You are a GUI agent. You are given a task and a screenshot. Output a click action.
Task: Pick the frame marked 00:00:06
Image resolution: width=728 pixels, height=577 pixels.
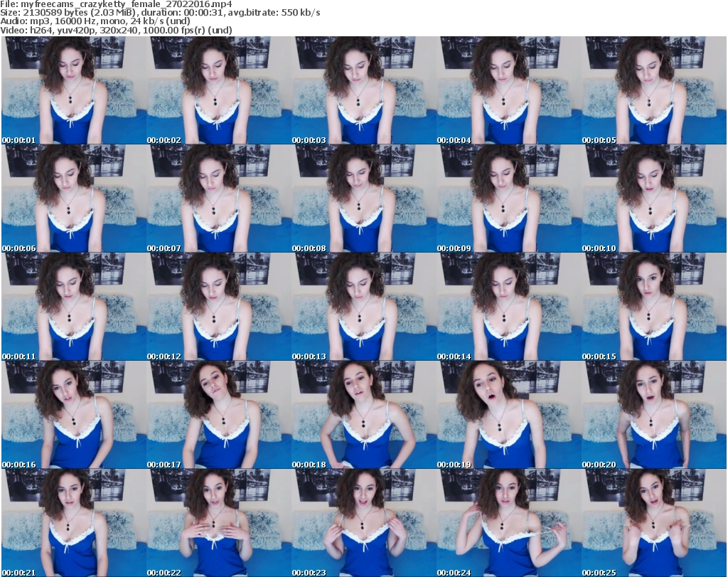73,198
